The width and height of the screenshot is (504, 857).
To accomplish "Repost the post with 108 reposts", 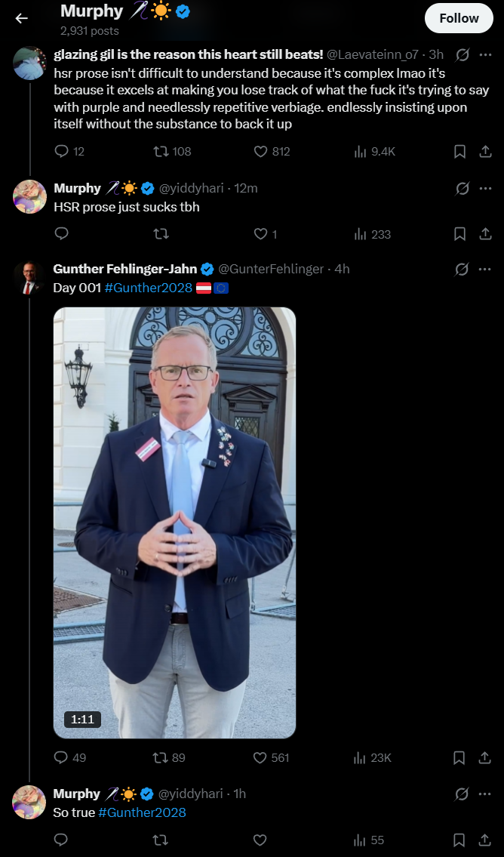I will pyautogui.click(x=173, y=152).
